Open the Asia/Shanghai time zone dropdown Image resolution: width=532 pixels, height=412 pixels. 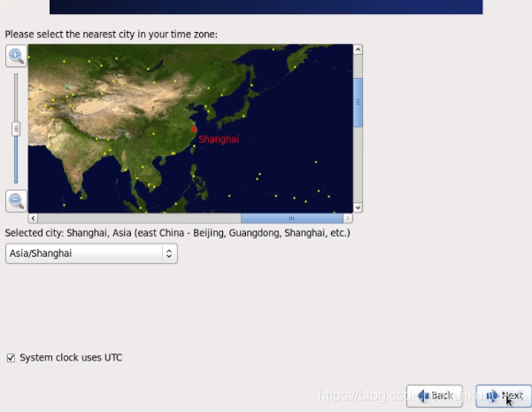91,253
